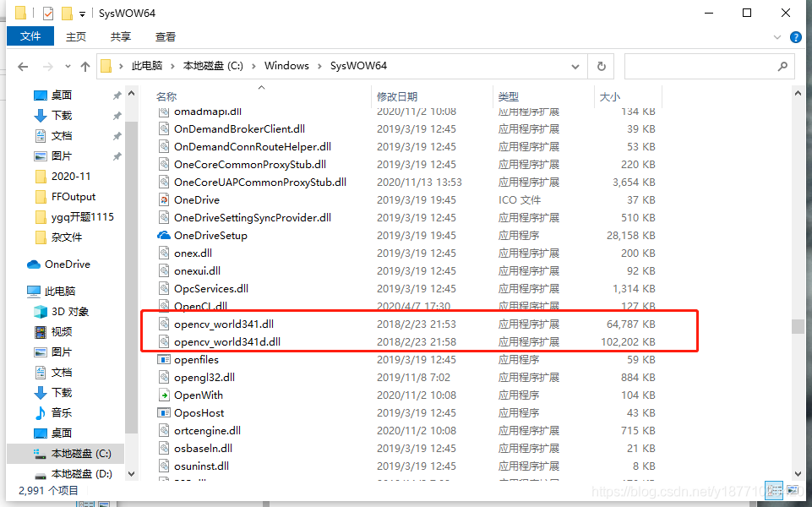Open 视频 in the navigation pane
812x507 pixels.
pos(62,331)
